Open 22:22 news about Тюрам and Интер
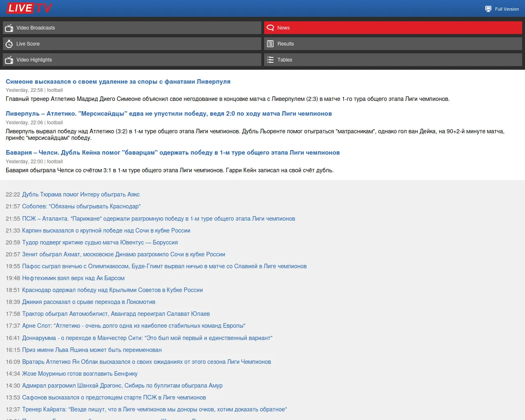Image resolution: width=525 pixels, height=420 pixels. point(81,194)
